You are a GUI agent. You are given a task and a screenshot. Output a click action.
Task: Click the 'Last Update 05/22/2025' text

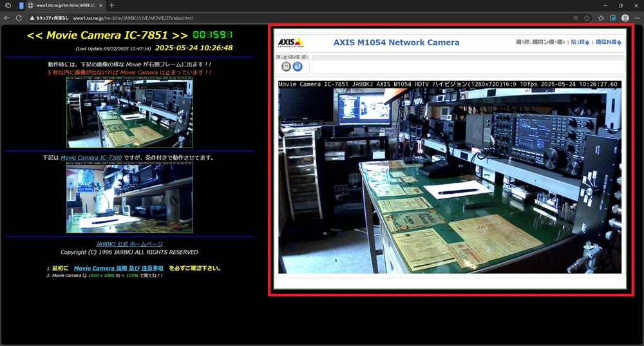click(113, 48)
